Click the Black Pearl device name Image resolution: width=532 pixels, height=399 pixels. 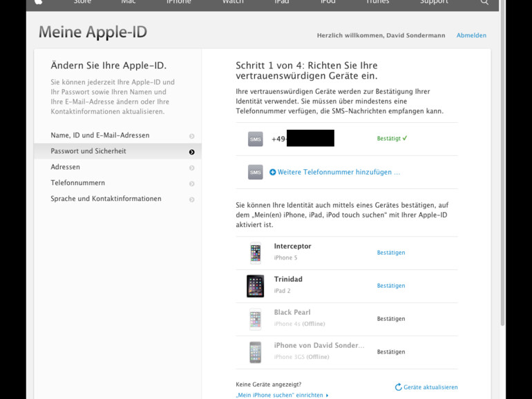(x=292, y=312)
